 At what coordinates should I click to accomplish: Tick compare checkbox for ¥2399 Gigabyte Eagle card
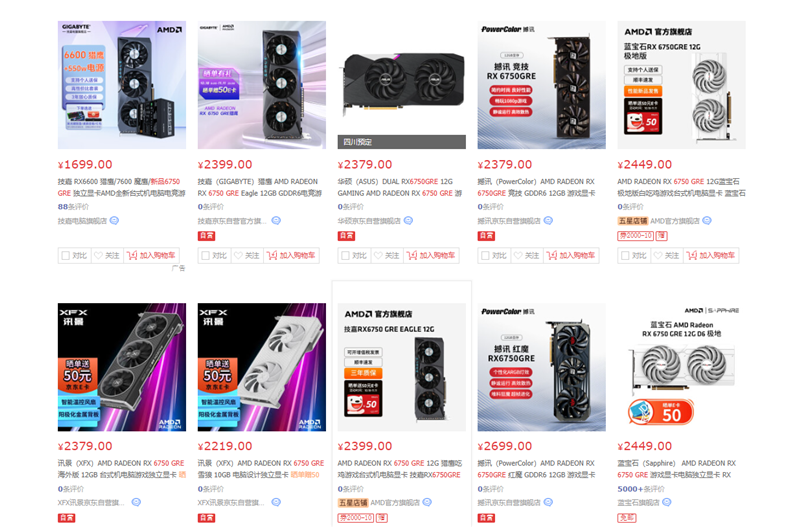[x=205, y=256]
